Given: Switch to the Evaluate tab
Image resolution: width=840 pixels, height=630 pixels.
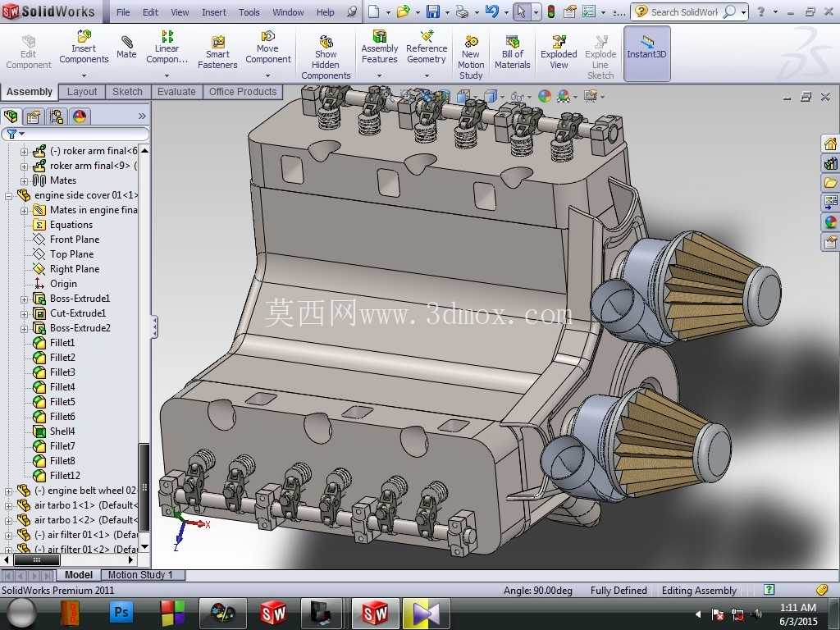Looking at the screenshot, I should (176, 92).
